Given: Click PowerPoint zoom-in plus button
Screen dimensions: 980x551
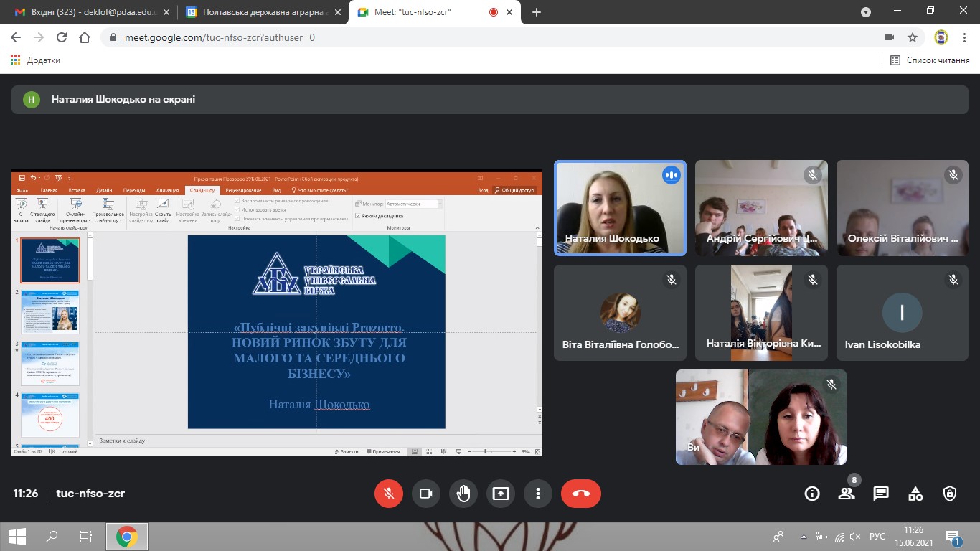Looking at the screenshot, I should 514,451.
